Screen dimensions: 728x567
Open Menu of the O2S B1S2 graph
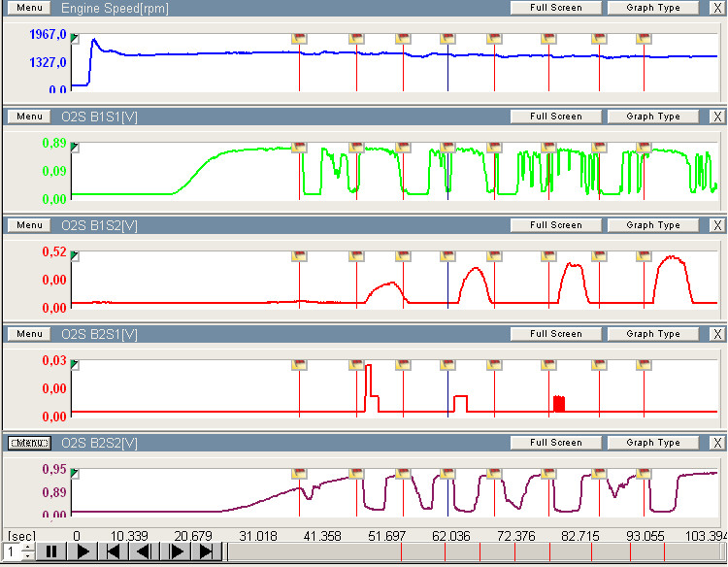point(29,225)
